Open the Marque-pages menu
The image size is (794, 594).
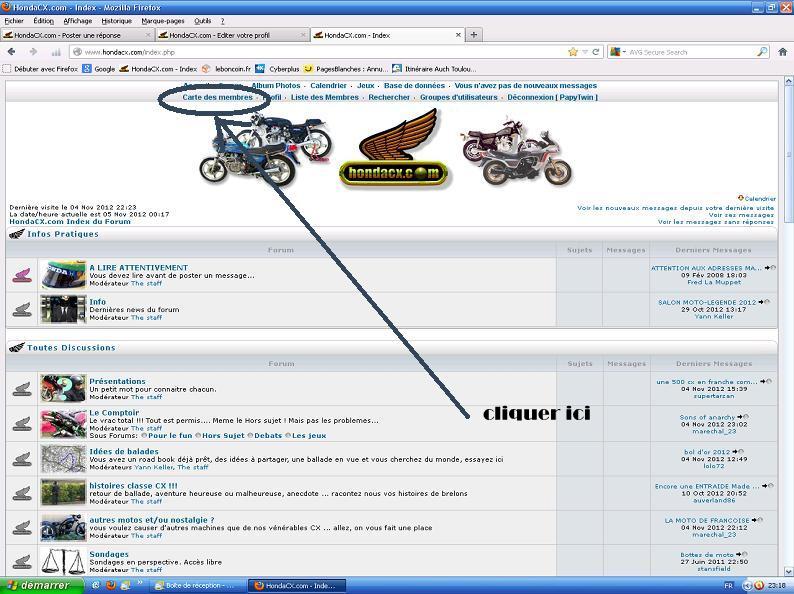pos(163,21)
